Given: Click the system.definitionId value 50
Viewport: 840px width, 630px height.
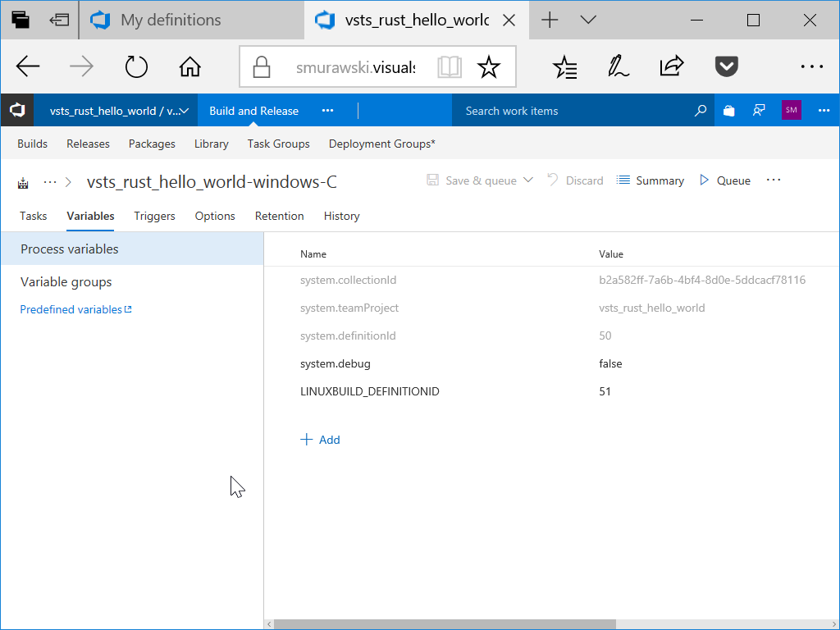Looking at the screenshot, I should point(605,336).
